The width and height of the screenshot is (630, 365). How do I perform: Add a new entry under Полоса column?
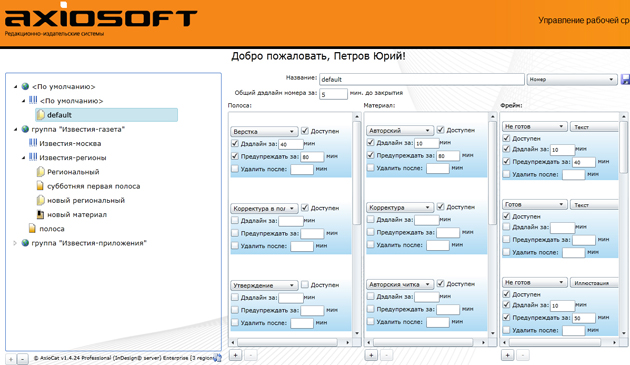[235, 355]
